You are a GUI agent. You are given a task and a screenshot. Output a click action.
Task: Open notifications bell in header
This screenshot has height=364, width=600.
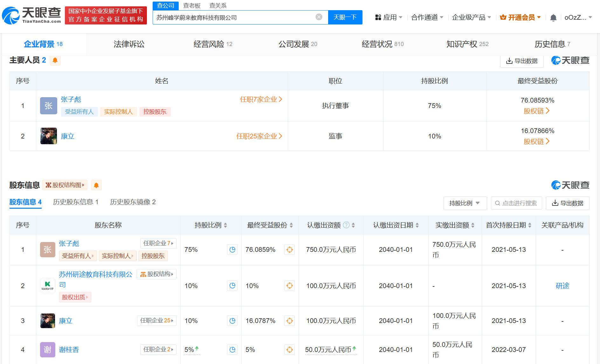tap(553, 17)
